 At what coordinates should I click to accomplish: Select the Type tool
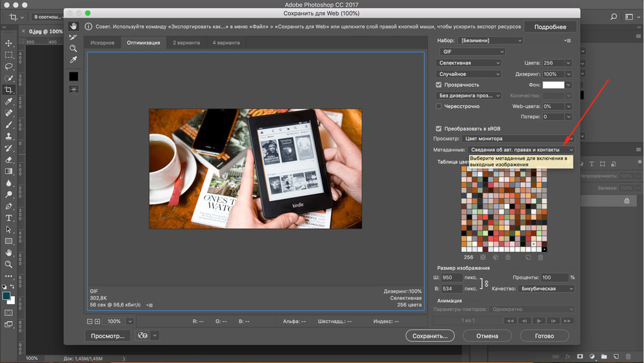click(x=8, y=218)
